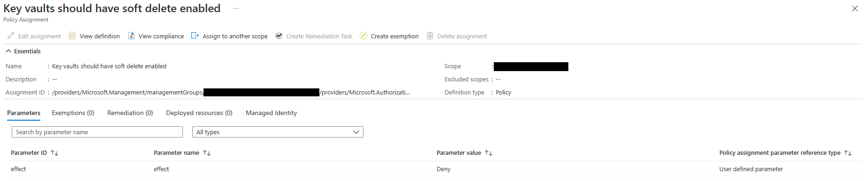Screen dimensions: 868x181
Task: Select the 'effect' Parameter name cell
Action: pos(161,169)
